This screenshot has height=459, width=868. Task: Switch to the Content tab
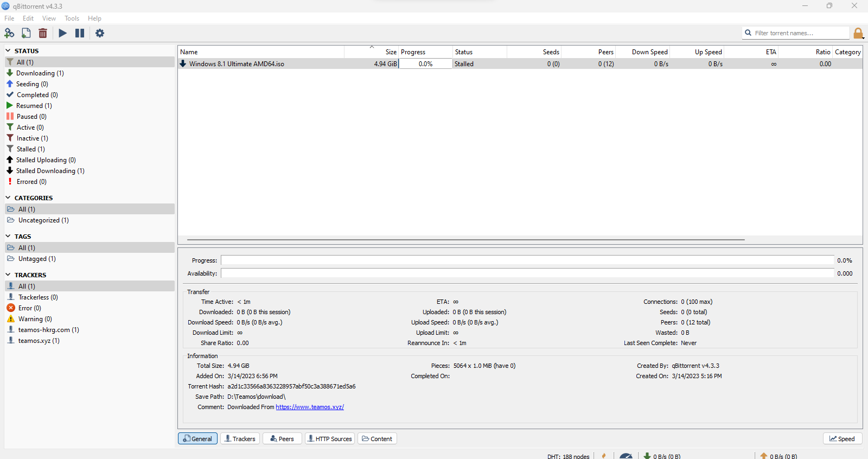[377, 438]
